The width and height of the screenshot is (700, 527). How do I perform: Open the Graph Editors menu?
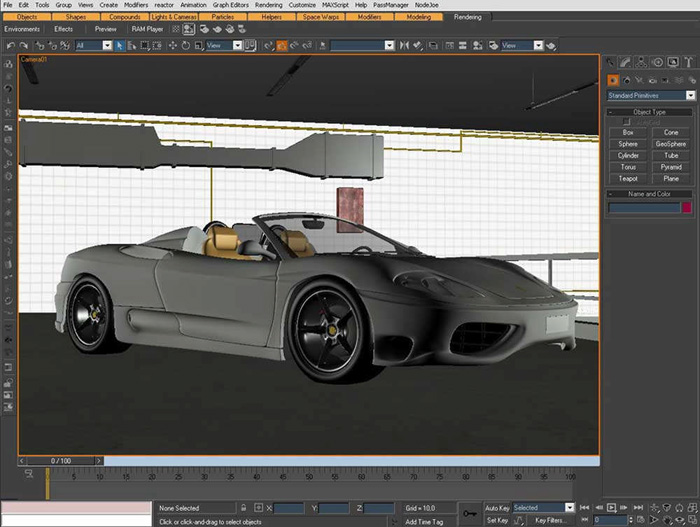click(x=231, y=5)
